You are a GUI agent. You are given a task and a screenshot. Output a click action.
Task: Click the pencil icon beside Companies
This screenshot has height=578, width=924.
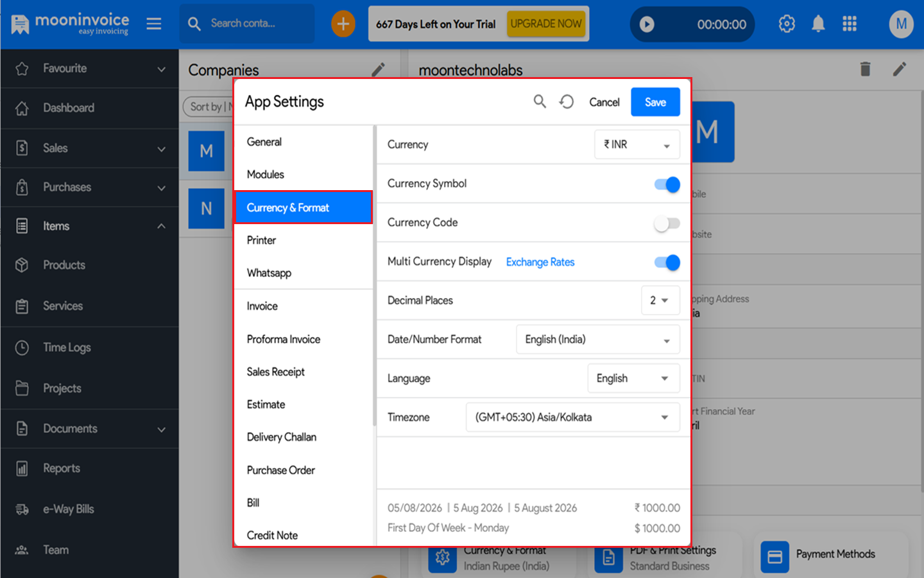pyautogui.click(x=379, y=69)
